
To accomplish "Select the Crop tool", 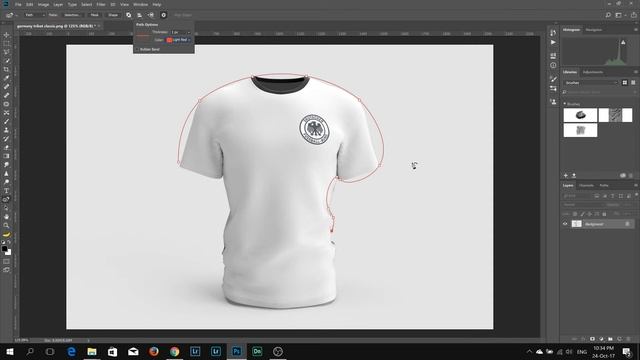I will [7, 69].
